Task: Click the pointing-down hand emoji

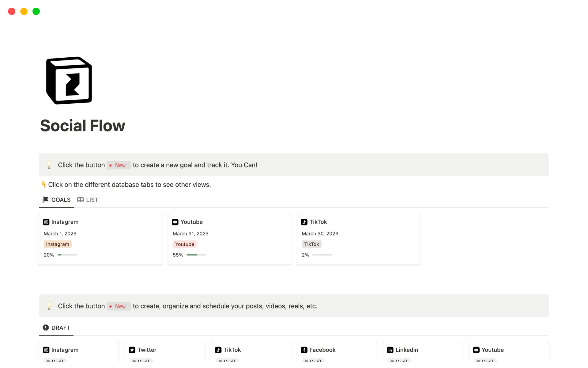Action: 43,185
